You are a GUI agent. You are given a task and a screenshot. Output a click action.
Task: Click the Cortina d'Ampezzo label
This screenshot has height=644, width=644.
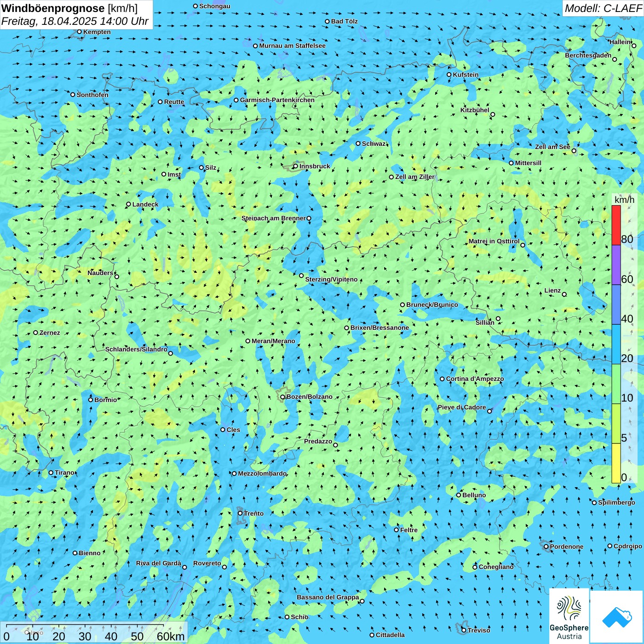coord(475,379)
